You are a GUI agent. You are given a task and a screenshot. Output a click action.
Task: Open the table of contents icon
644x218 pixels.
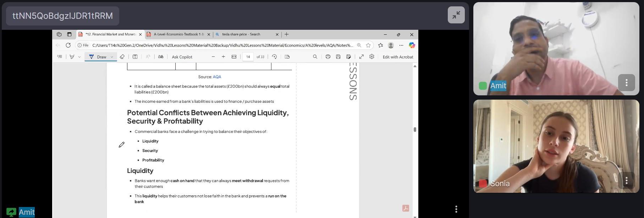tap(60, 57)
